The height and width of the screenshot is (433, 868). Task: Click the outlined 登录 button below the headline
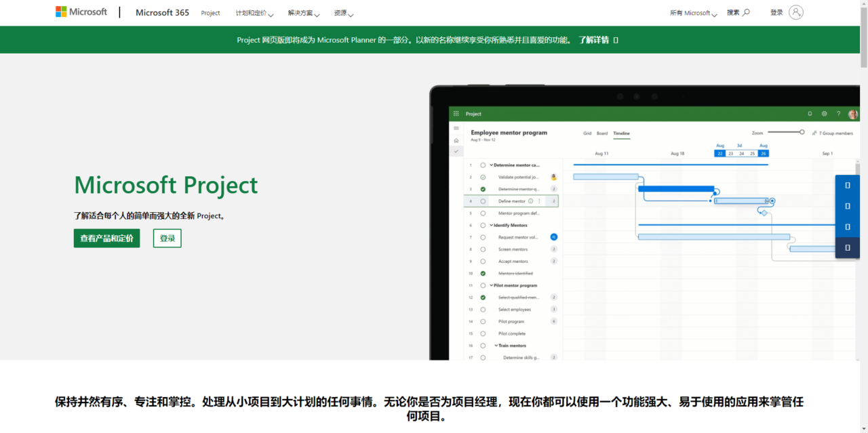167,238
